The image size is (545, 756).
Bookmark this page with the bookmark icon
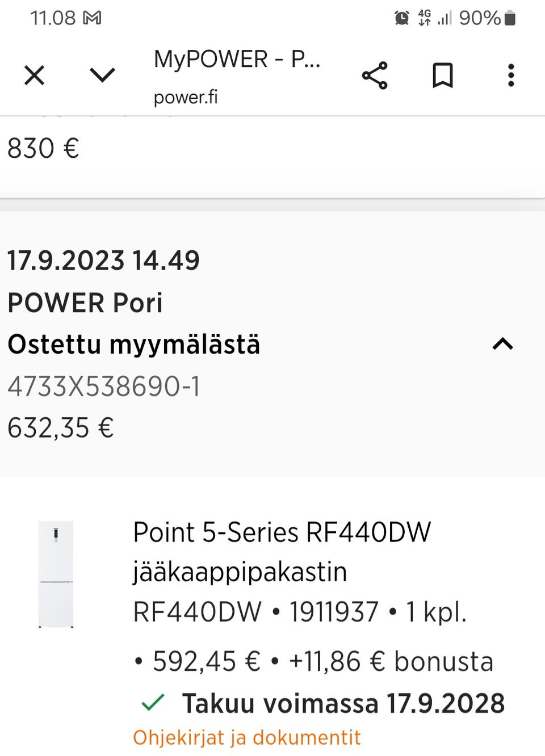[x=443, y=75]
